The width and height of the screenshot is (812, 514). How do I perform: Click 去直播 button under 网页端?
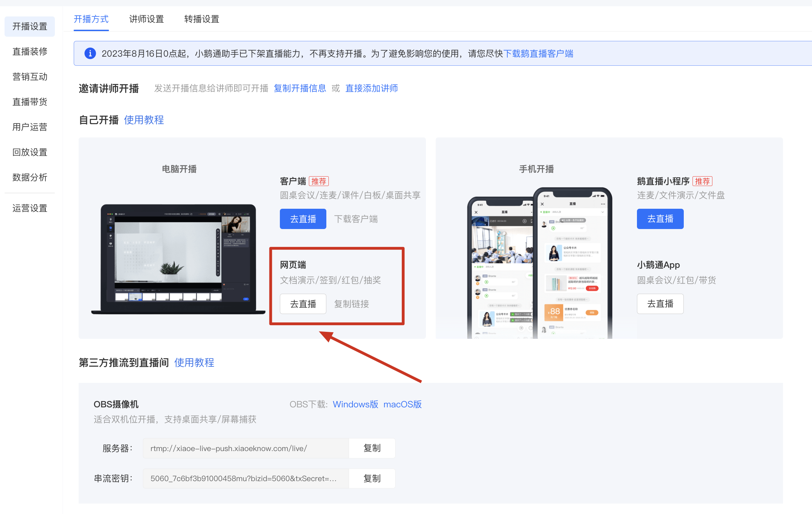303,304
